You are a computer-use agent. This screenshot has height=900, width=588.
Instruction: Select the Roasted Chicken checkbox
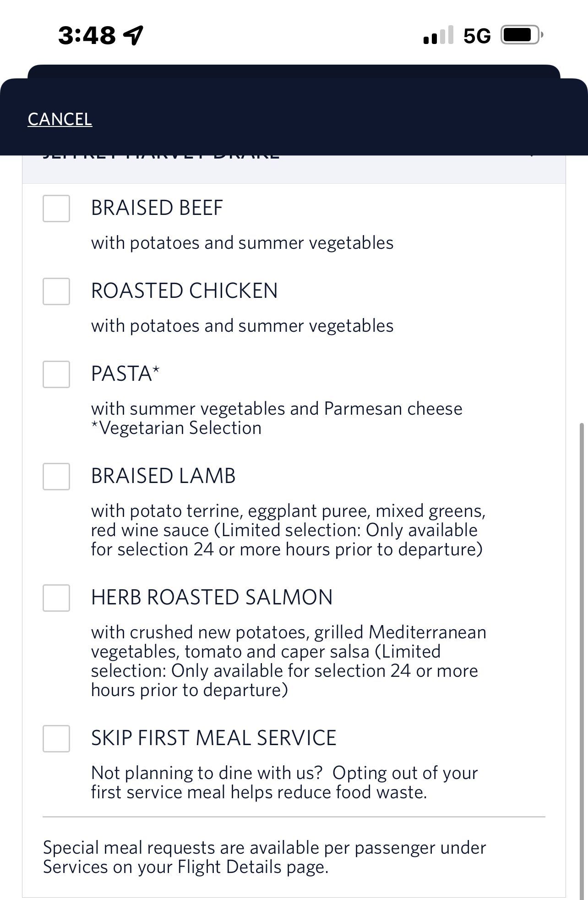[x=56, y=291]
